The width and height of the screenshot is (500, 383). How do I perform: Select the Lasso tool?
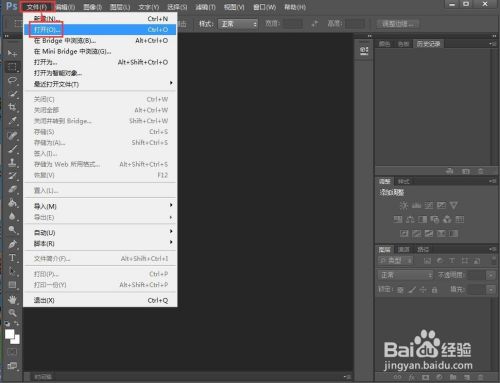point(12,80)
